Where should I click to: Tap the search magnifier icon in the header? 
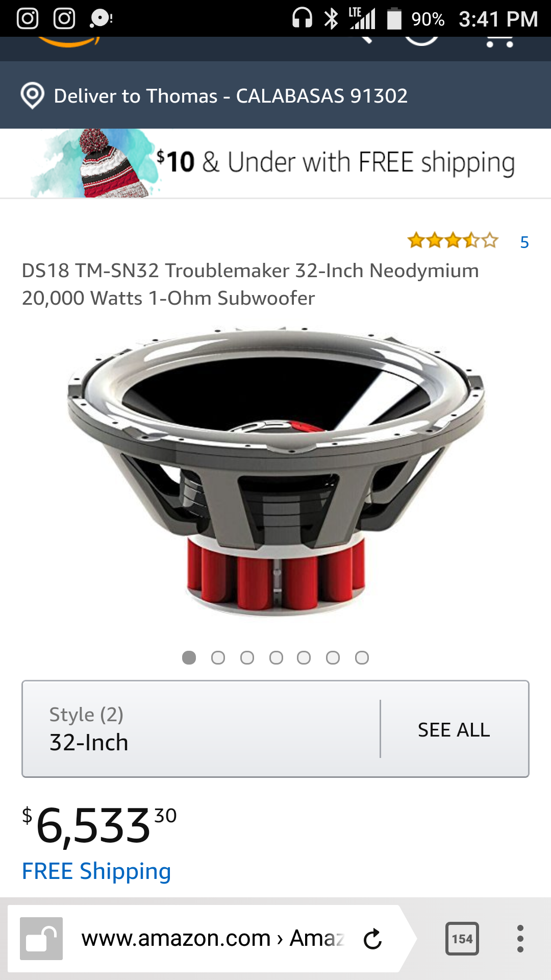click(x=364, y=40)
